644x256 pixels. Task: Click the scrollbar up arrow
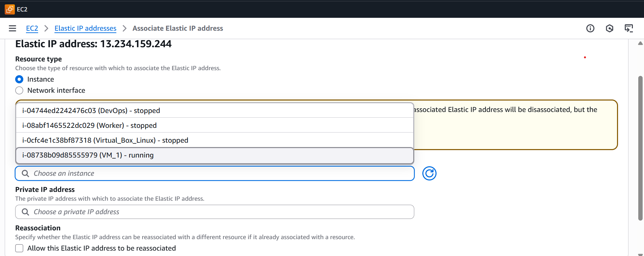tap(640, 43)
